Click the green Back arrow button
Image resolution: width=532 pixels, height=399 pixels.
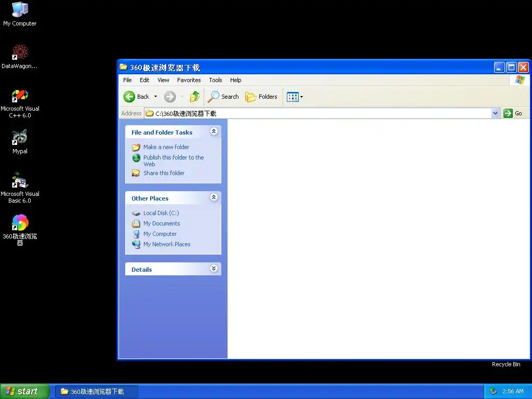pyautogui.click(x=129, y=97)
